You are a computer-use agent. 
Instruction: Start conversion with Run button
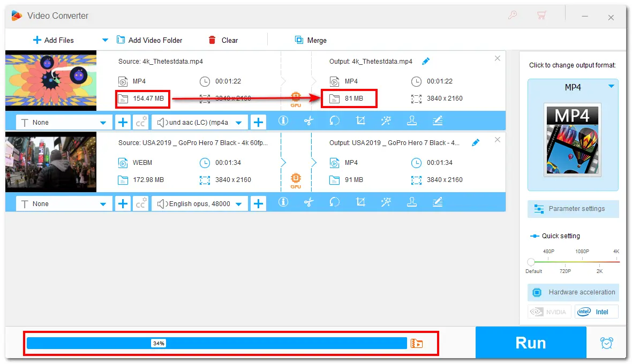(x=531, y=343)
